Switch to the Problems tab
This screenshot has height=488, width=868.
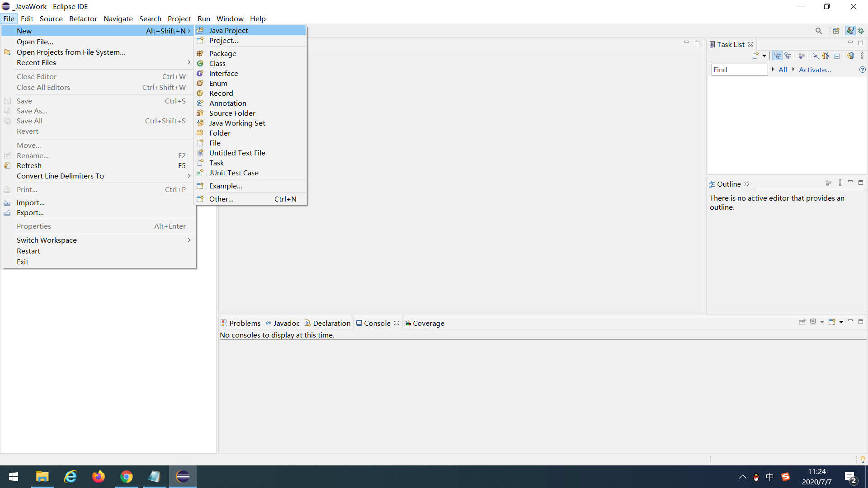pyautogui.click(x=241, y=323)
